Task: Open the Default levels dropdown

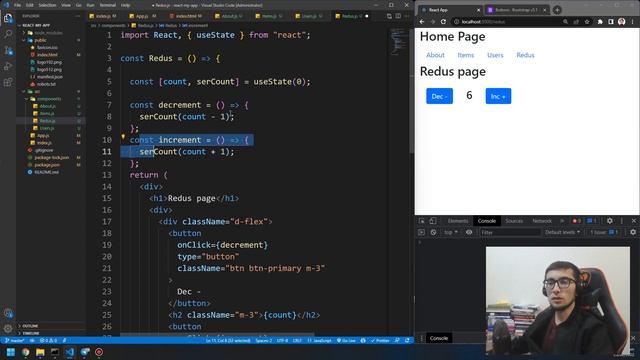Action: point(562,232)
